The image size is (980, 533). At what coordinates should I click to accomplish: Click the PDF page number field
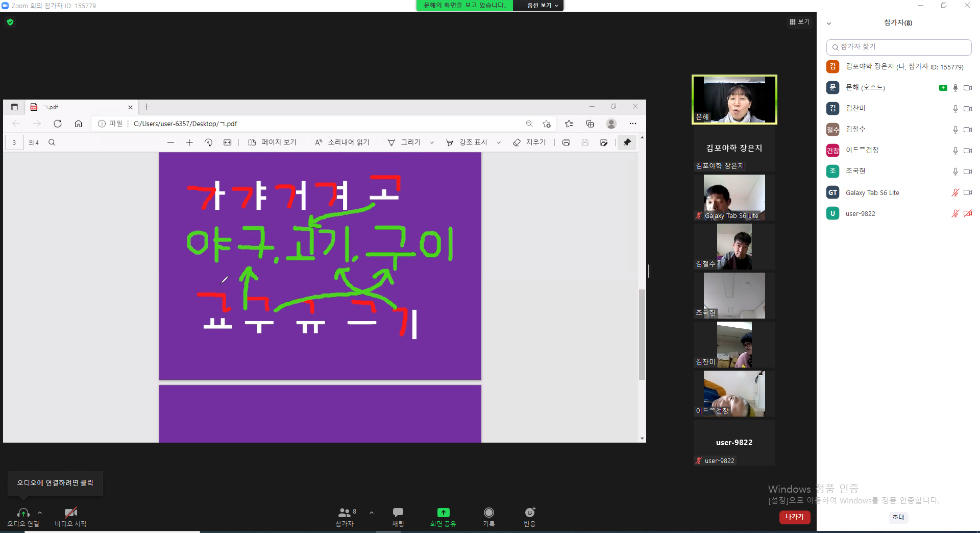point(14,142)
